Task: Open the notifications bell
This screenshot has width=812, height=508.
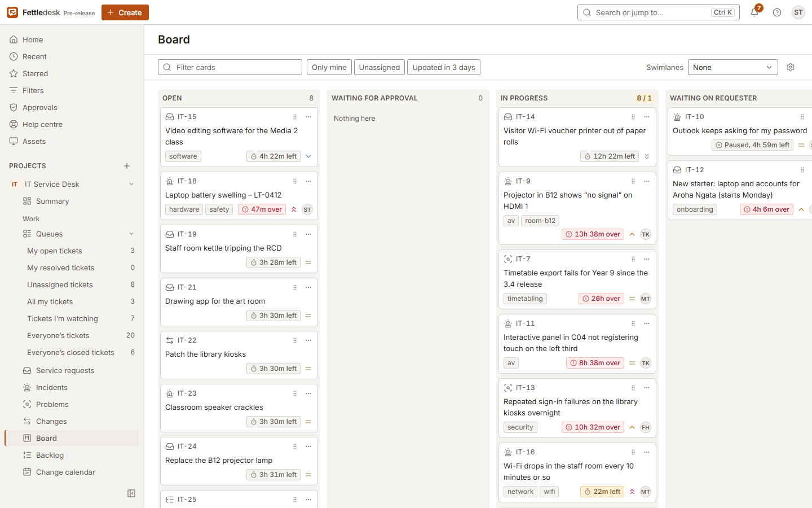Action: point(754,12)
